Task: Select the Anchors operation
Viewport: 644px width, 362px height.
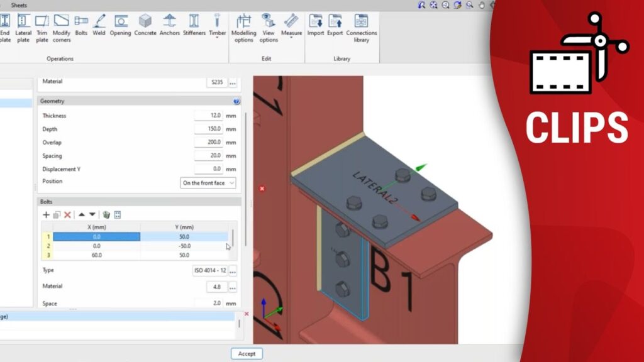Action: pos(170,25)
